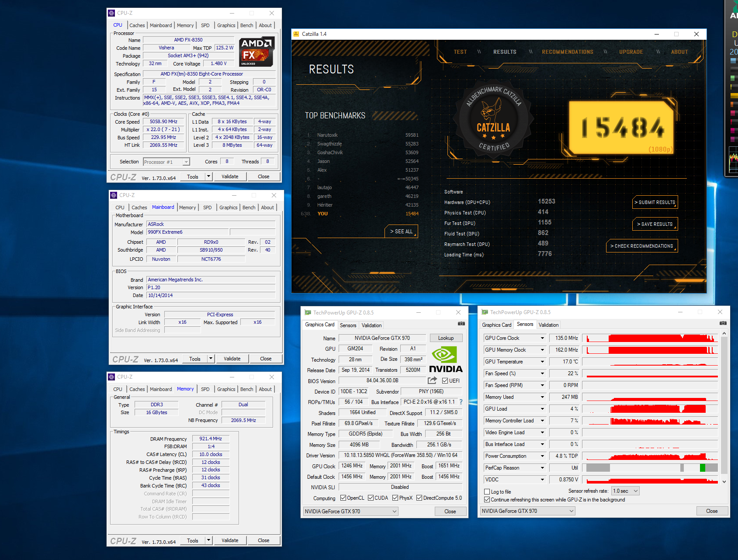The height and width of the screenshot is (560, 738).
Task: Click the 15484 score panel in Catzilla
Action: click(x=622, y=128)
